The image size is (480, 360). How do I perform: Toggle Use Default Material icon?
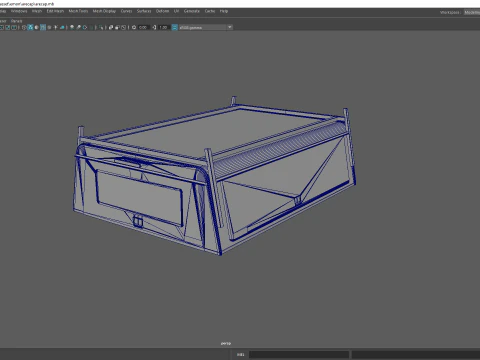[x=37, y=27]
